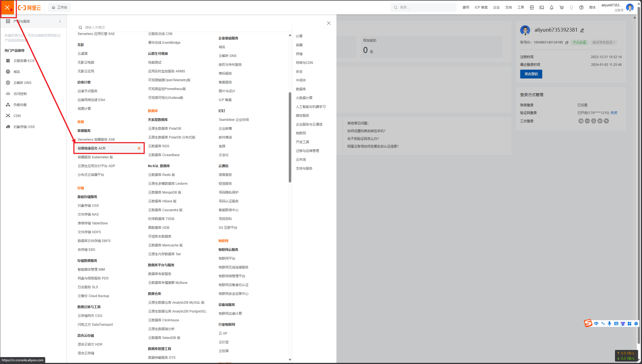Open 云数据库 RDS link
This screenshot has width=642, height=364.
(158, 146)
